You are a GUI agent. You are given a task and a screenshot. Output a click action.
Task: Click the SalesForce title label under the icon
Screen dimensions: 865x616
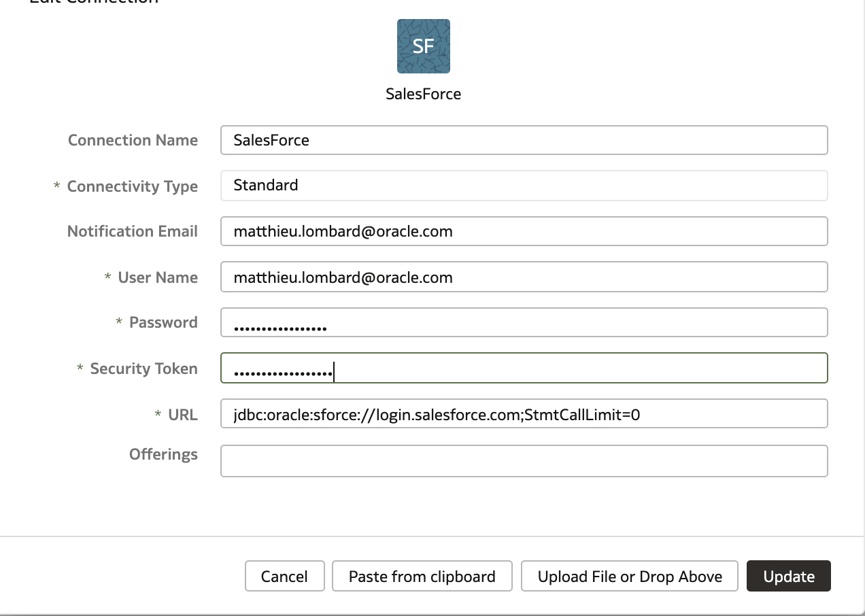pos(423,94)
